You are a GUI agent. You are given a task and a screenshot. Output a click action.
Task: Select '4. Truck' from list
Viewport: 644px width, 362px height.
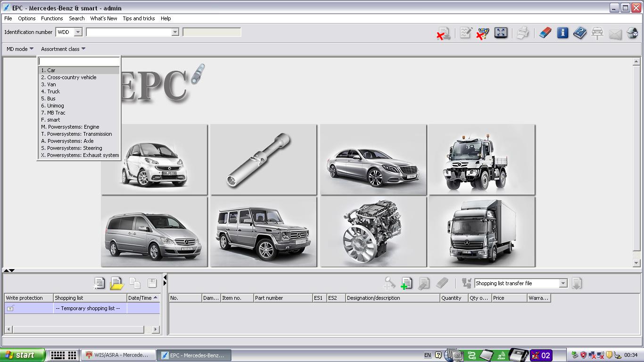79,91
